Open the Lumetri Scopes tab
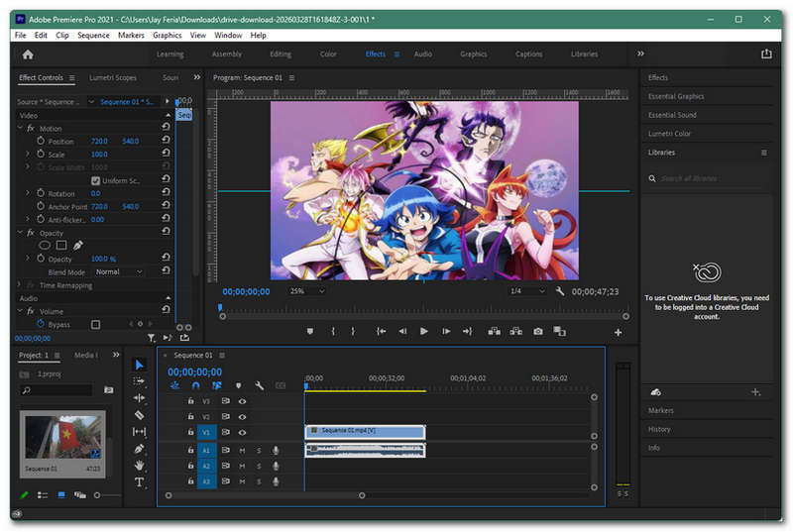The height and width of the screenshot is (532, 793). point(113,78)
